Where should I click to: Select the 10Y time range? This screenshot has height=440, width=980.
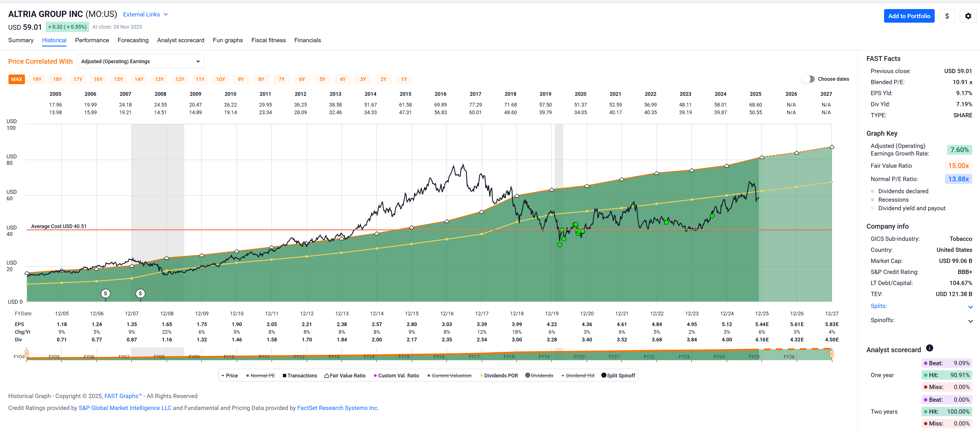tap(220, 80)
